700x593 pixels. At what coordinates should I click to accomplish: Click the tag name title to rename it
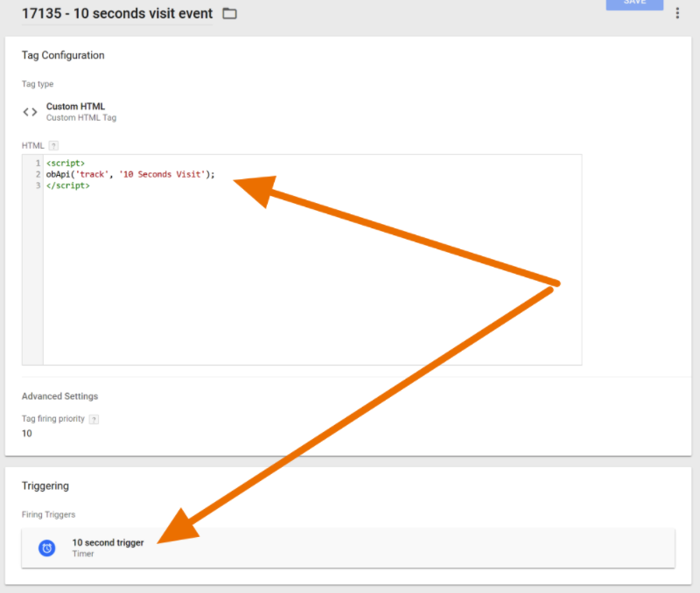tap(117, 14)
